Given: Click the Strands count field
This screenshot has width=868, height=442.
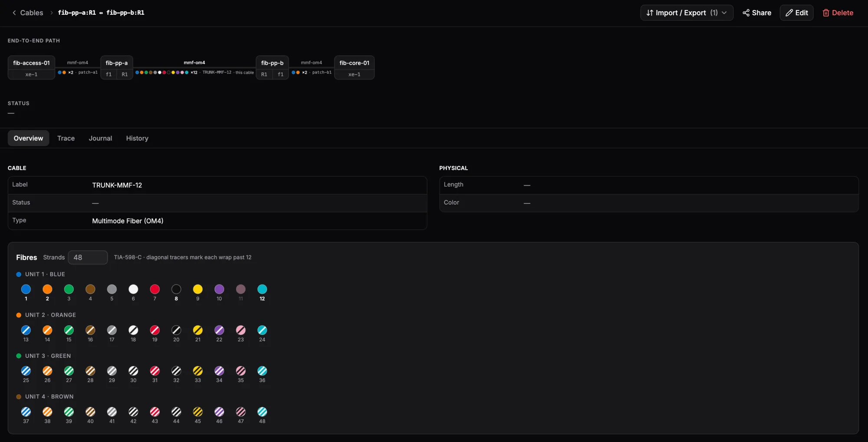Looking at the screenshot, I should pyautogui.click(x=88, y=257).
